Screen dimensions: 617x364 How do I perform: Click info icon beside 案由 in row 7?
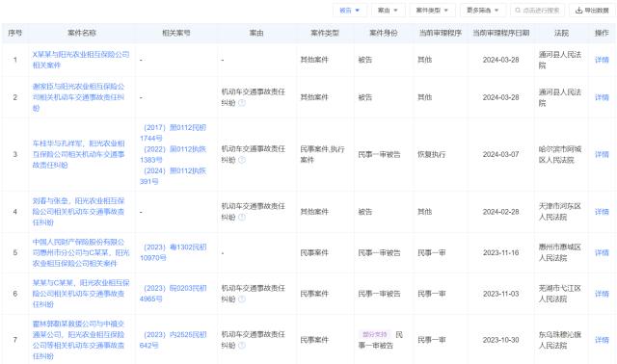[x=242, y=346]
